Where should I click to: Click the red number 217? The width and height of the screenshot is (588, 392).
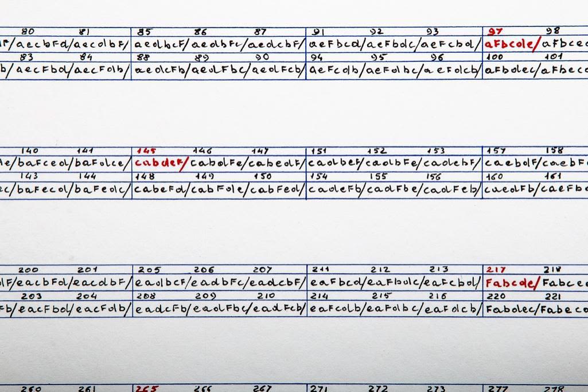pyautogui.click(x=496, y=270)
